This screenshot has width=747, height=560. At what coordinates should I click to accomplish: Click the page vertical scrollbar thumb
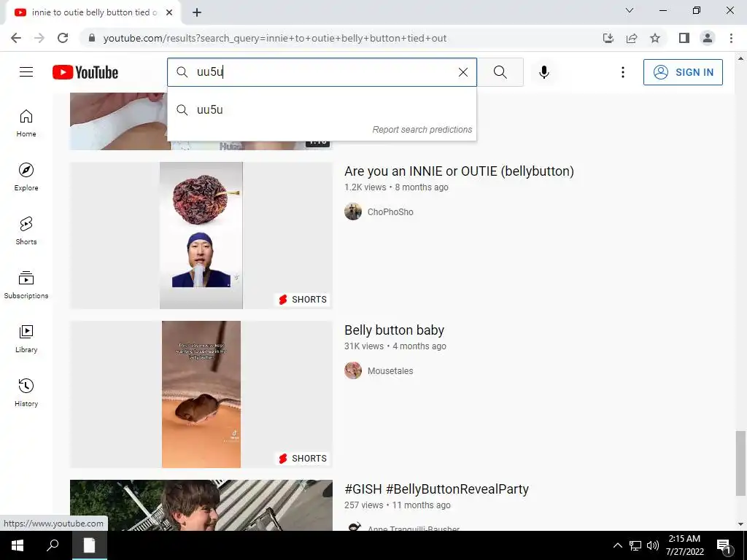[740, 463]
